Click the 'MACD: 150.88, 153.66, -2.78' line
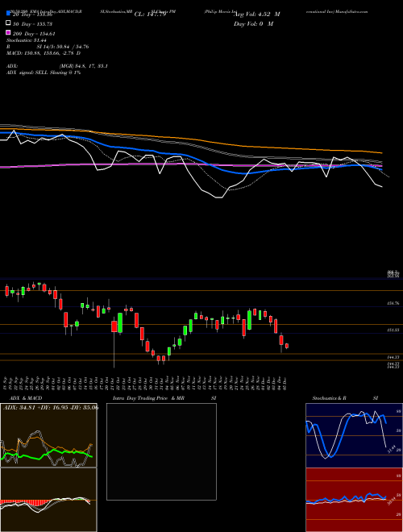403x532 pixels. click(44, 53)
